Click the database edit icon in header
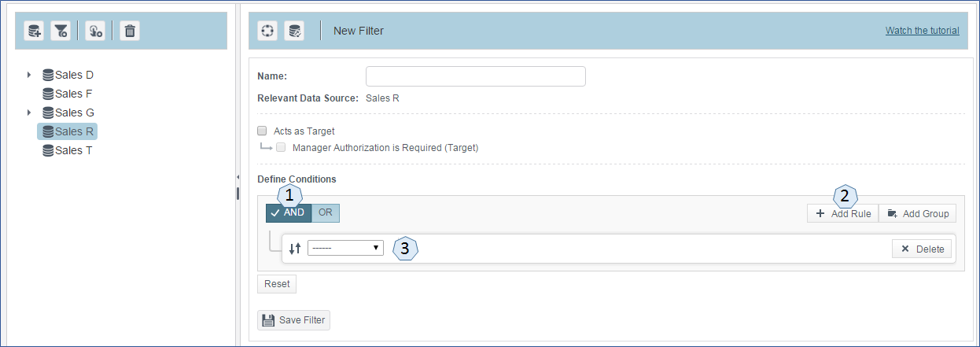 pyautogui.click(x=294, y=31)
